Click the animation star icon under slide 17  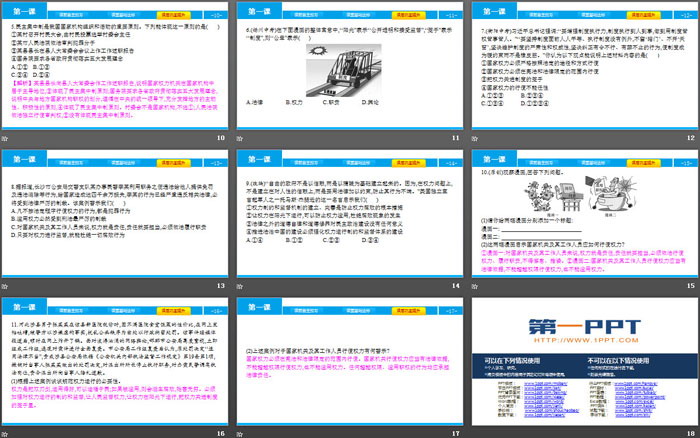point(240,434)
